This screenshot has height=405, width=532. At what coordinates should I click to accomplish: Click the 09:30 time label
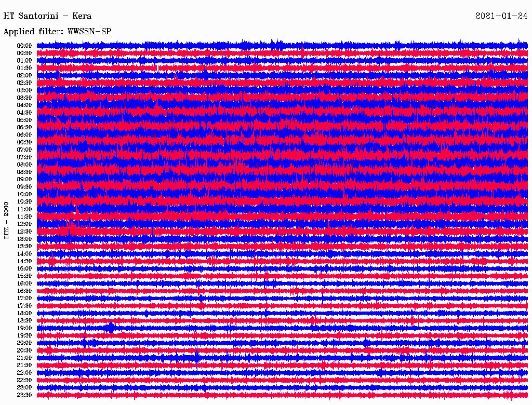click(x=24, y=187)
